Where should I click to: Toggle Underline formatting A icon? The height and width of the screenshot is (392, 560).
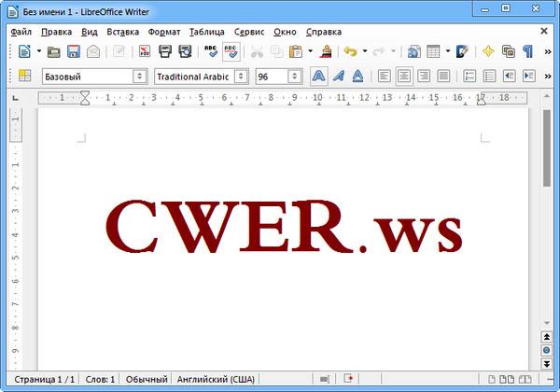click(x=358, y=76)
